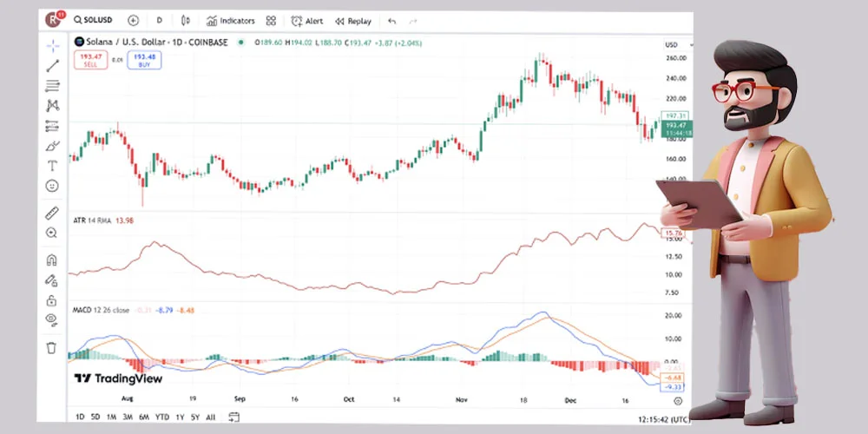Open the go-to-date calendar icon
The width and height of the screenshot is (868, 434).
point(233,417)
